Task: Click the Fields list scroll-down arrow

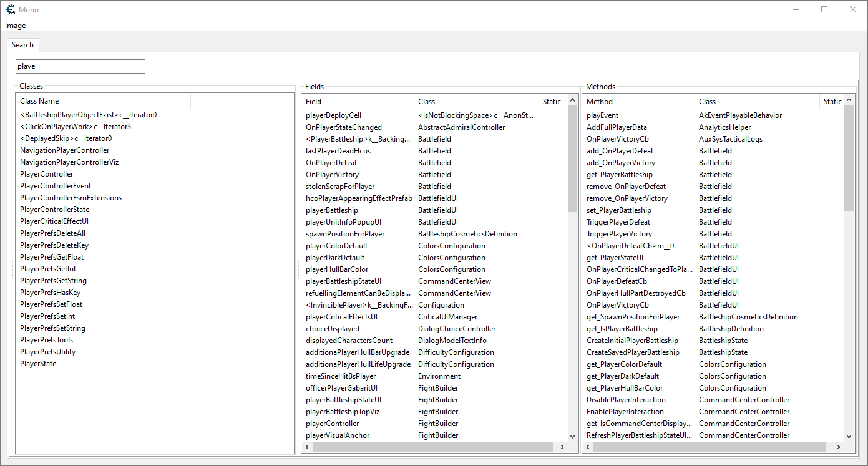Action: (573, 437)
